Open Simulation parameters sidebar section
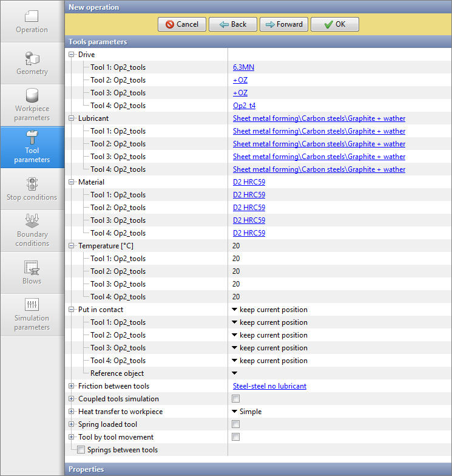452x476 pixels. click(x=32, y=314)
